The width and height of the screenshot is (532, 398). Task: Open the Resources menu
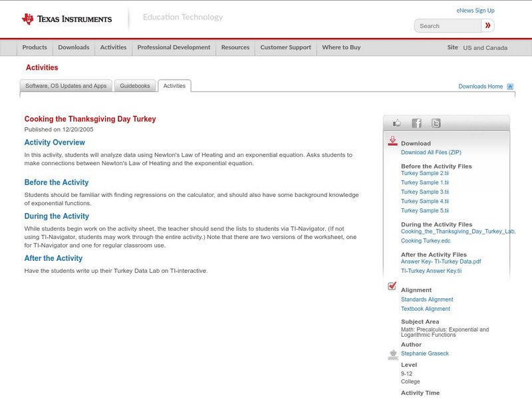point(235,47)
